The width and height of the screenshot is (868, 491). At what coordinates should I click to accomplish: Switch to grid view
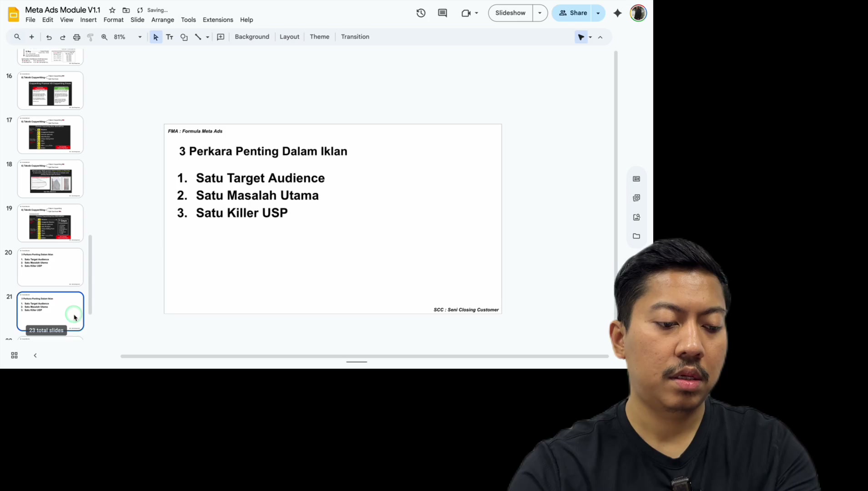pyautogui.click(x=15, y=356)
